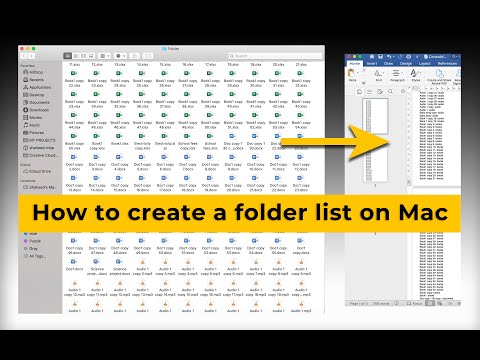Select the file Electricity copy.xlsx
Image resolution: width=480 pixels, height=360 pixels.
point(142,141)
